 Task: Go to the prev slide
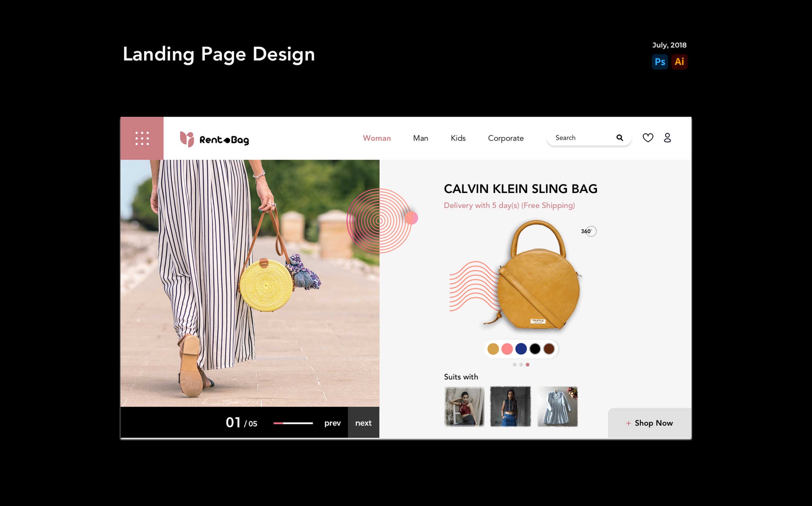(x=332, y=423)
